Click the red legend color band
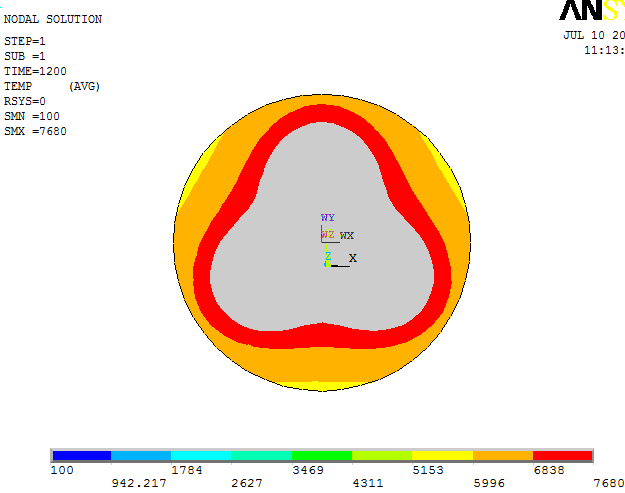This screenshot has height=493, width=625. (562, 456)
